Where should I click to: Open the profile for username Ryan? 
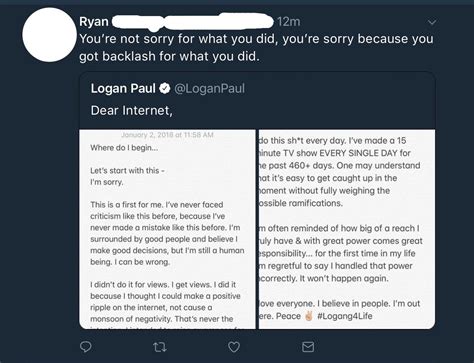94,22
